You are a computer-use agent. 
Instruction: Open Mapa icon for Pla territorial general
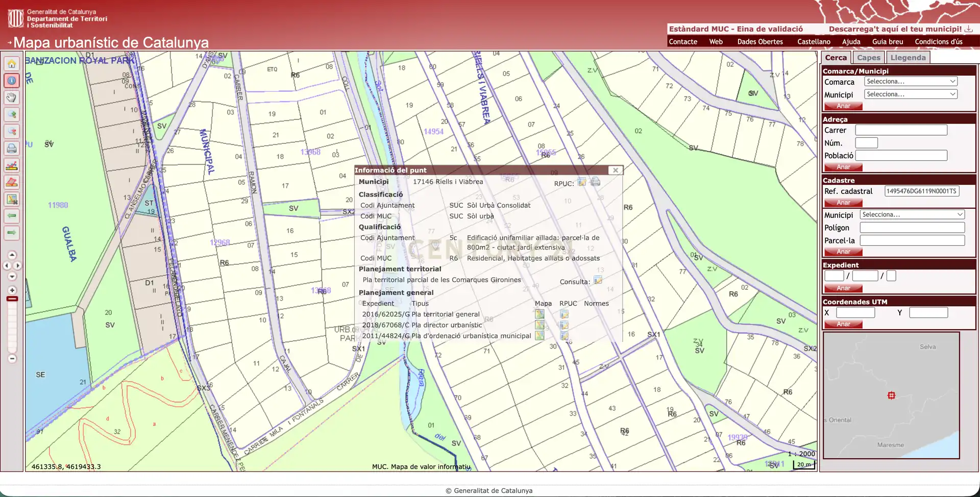coord(540,314)
